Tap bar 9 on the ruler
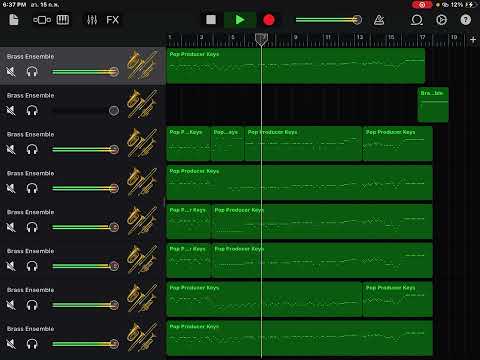The image size is (480, 360). click(295, 37)
